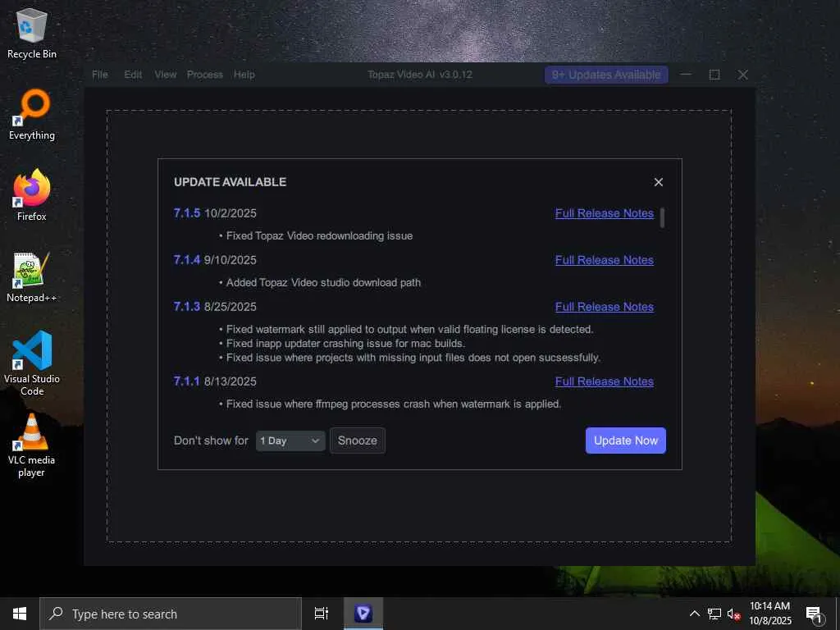Click version number 7.1.5
The image size is (840, 630).
(x=187, y=213)
